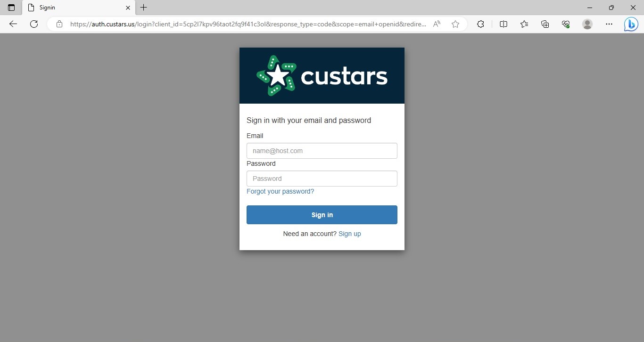Screen dimensions: 644x342
Task: Launch Bing Copilot sidebar icon
Action: pyautogui.click(x=631, y=24)
